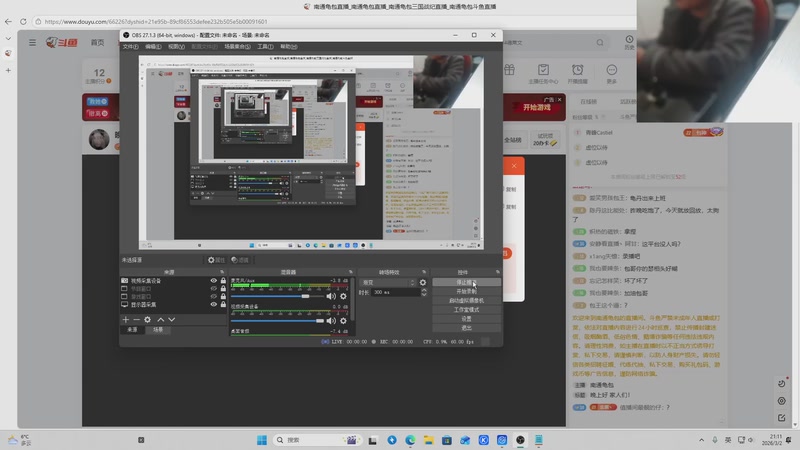The height and width of the screenshot is (450, 800).
Task: Open the 场景集合 menu in OBS
Action: (237, 46)
